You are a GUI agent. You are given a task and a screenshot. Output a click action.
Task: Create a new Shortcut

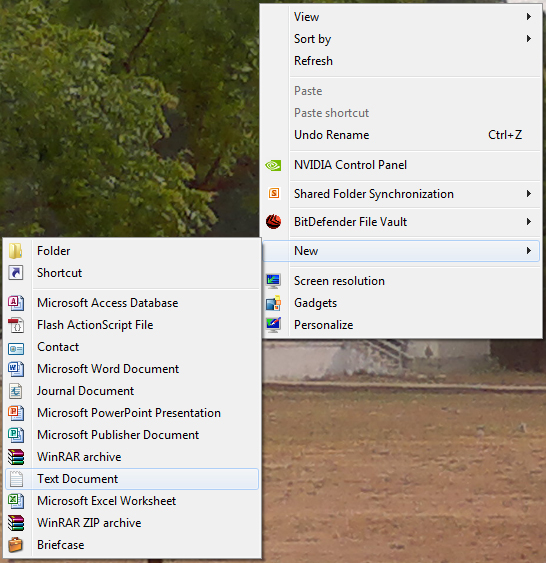pos(132,273)
